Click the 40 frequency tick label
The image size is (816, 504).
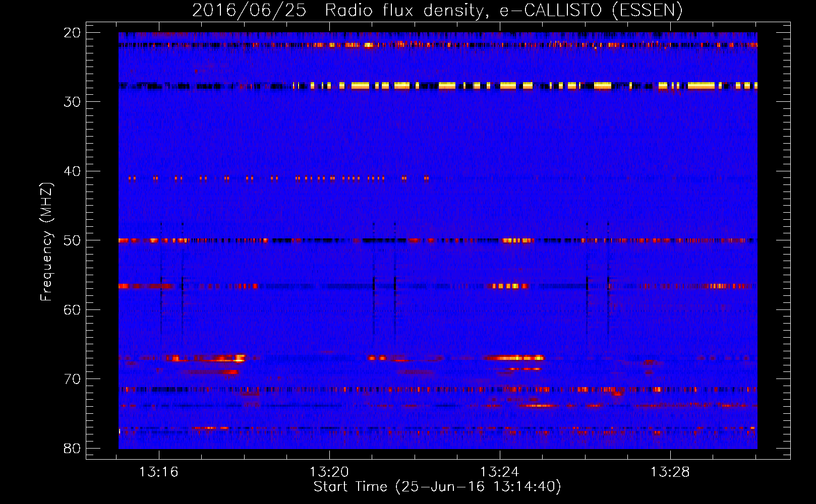click(72, 171)
